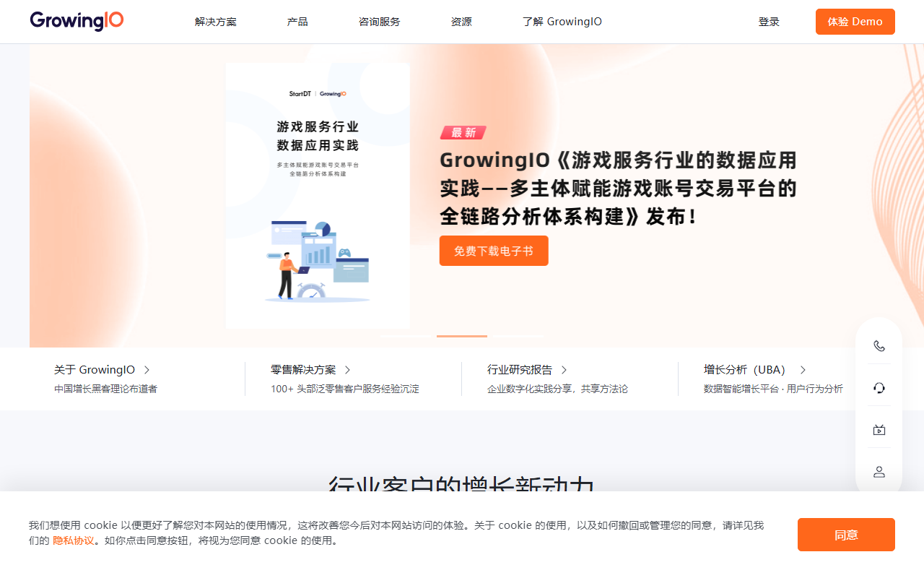Click text 中国增长黑客理论布道者
The image size is (924, 578).
(x=105, y=389)
